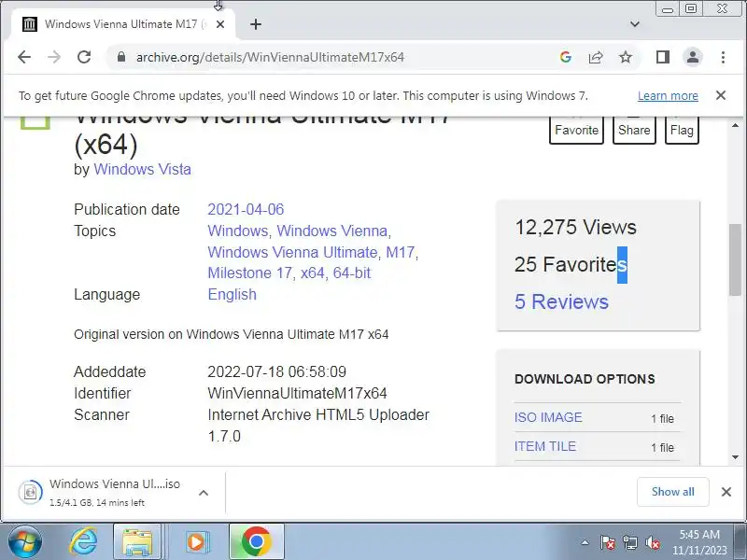Screen dimensions: 747x560
Task: Bookmark this page with the star icon
Action: 626,57
